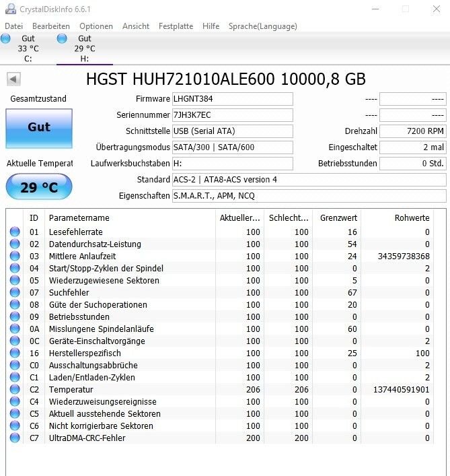Click the Rohwerte column header
The width and height of the screenshot is (450, 476).
pyautogui.click(x=398, y=218)
